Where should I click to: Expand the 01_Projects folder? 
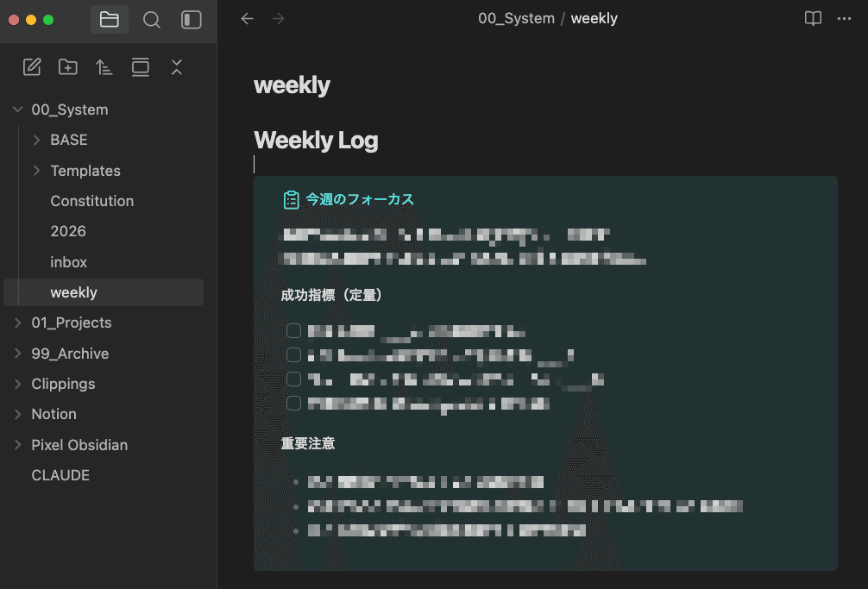(18, 323)
